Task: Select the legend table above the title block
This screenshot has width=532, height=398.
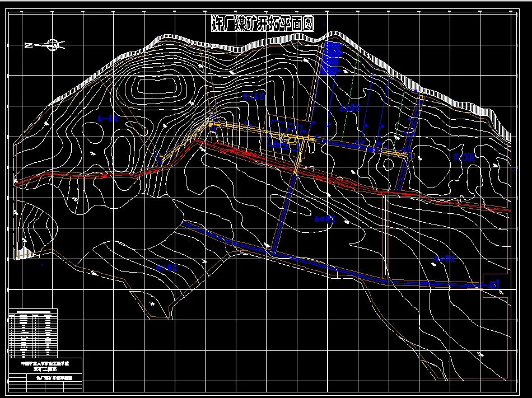Action: pos(33,333)
